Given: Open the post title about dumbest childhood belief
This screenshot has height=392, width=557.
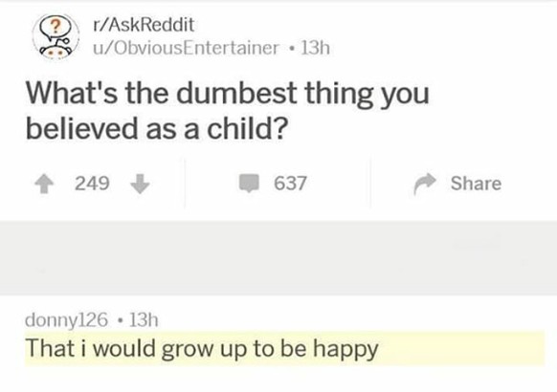Looking at the screenshot, I should (x=228, y=111).
